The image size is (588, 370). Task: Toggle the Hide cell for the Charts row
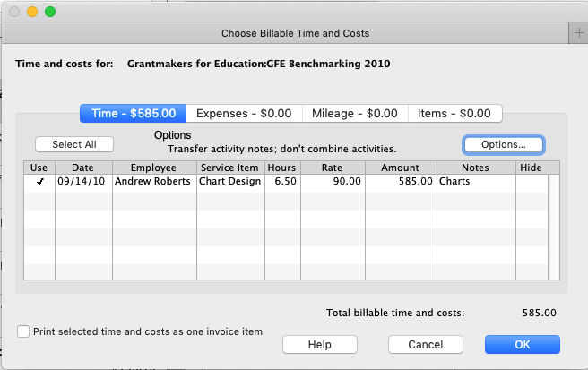point(530,182)
